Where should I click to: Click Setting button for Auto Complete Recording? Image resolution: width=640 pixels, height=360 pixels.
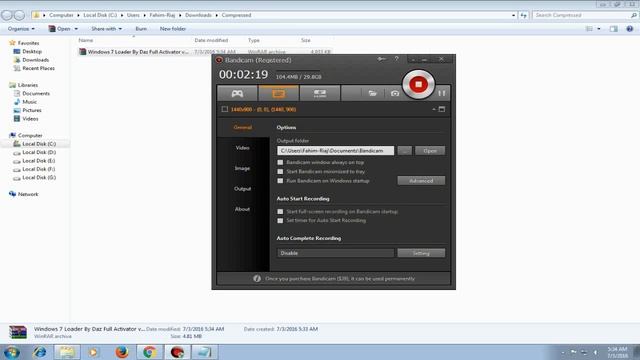[421, 253]
